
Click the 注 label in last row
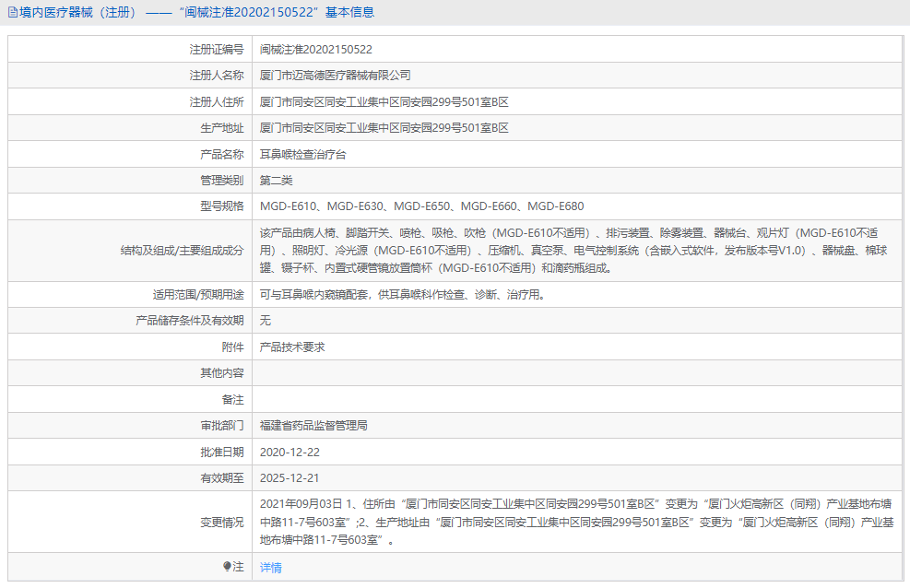click(x=238, y=567)
